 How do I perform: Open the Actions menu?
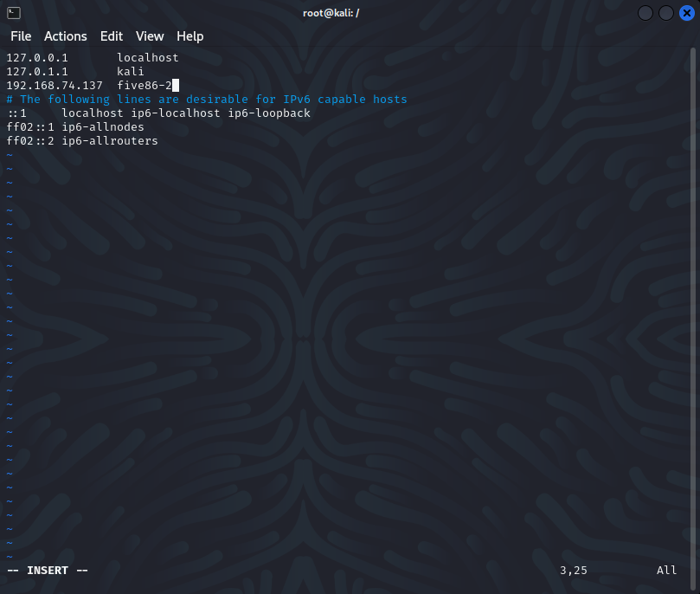click(66, 36)
